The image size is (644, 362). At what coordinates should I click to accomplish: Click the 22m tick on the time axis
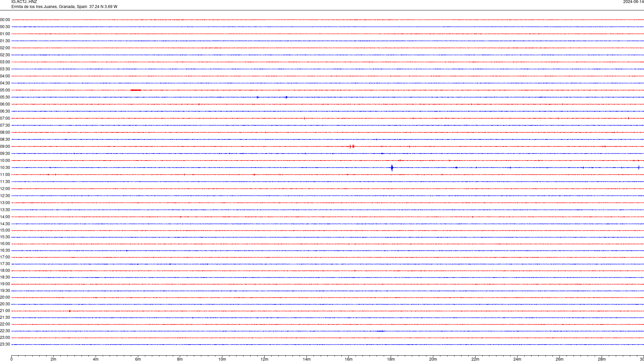[475, 359]
